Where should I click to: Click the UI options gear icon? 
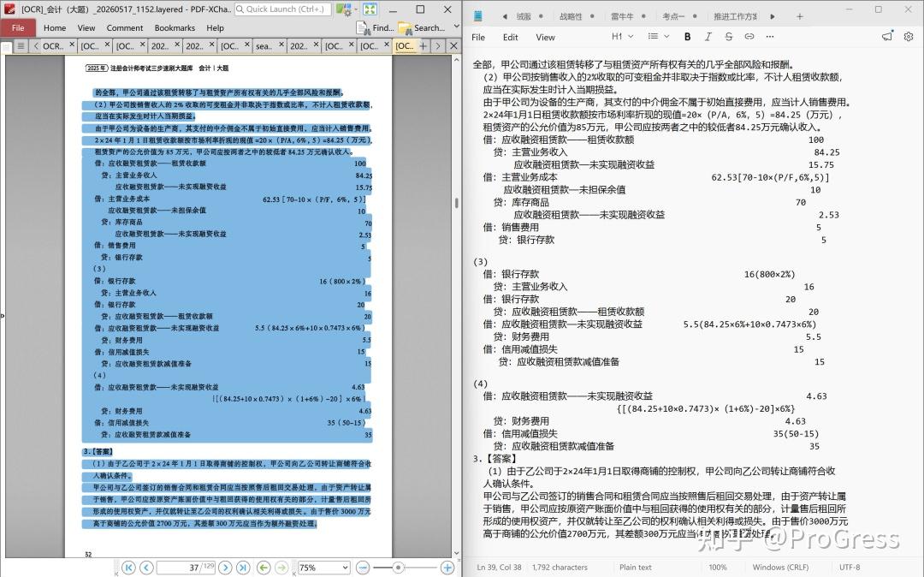342,9
